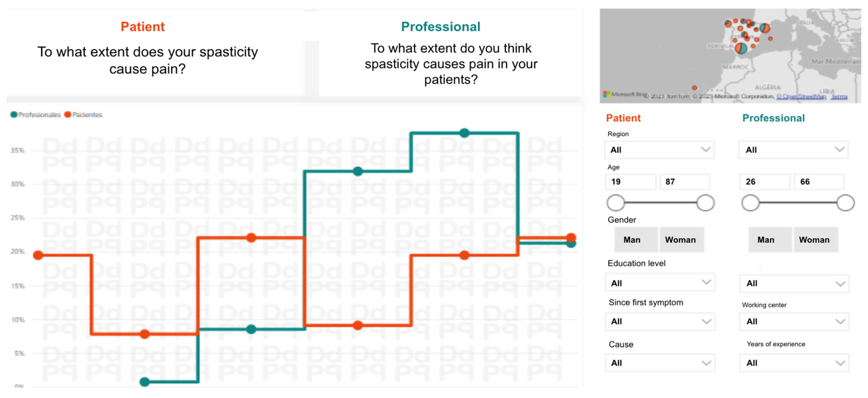The height and width of the screenshot is (398, 868).
Task: Click the orange Pacientes legend marker
Action: pos(67,115)
